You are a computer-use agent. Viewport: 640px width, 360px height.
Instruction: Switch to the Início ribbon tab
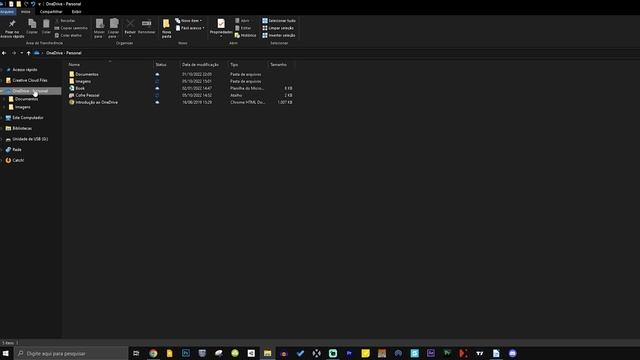(25, 12)
